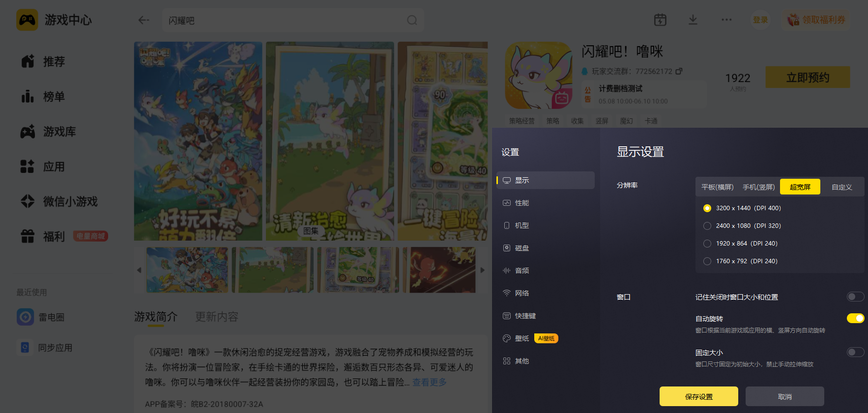Click Save settings (保存设置) button

click(699, 396)
